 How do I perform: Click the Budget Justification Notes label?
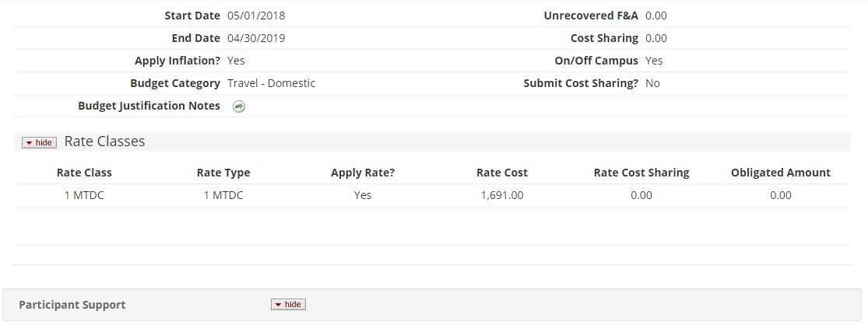coord(149,106)
